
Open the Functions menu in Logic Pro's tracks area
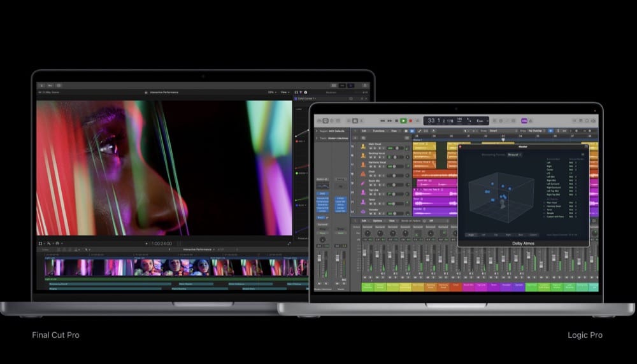pos(379,131)
